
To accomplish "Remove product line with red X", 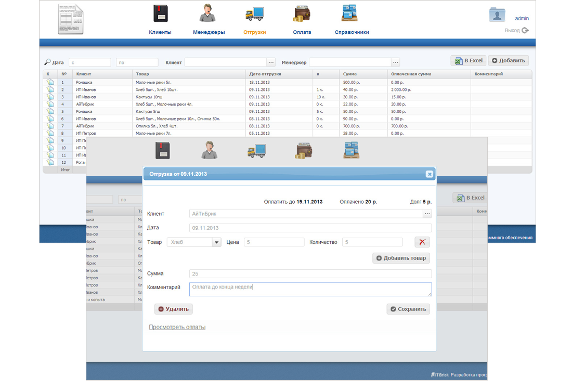I will pyautogui.click(x=422, y=242).
